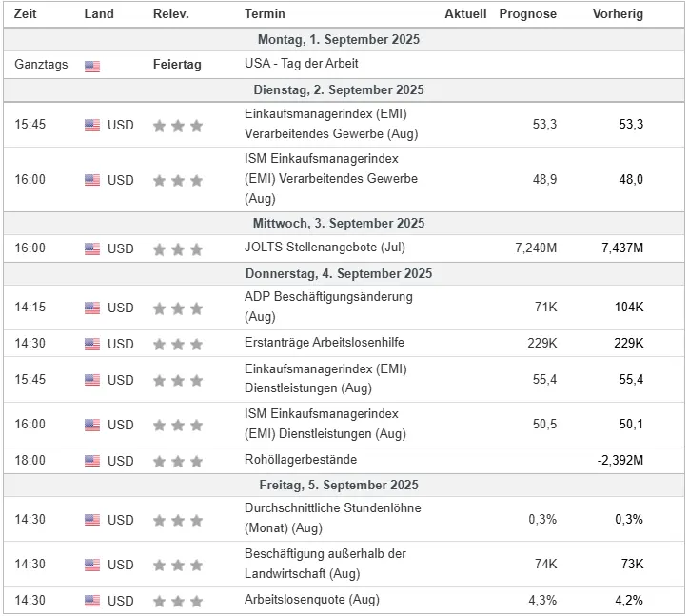Open the USA - Tag der Arbeit event
This screenshot has height=616, width=689.
pos(302,64)
